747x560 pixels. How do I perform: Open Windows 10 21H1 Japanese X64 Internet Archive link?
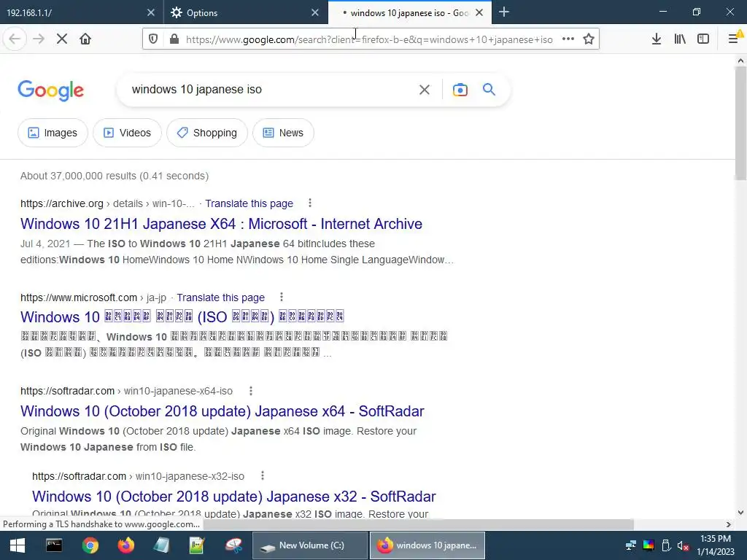pyautogui.click(x=222, y=224)
